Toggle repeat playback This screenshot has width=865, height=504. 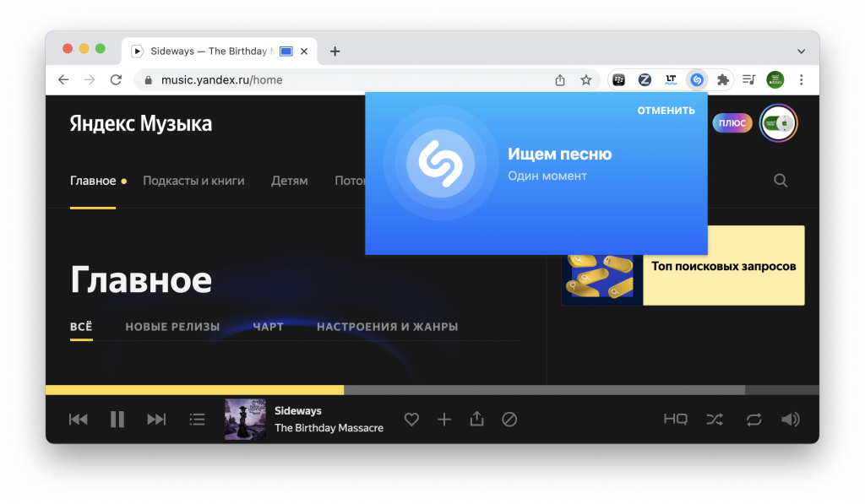tap(754, 420)
